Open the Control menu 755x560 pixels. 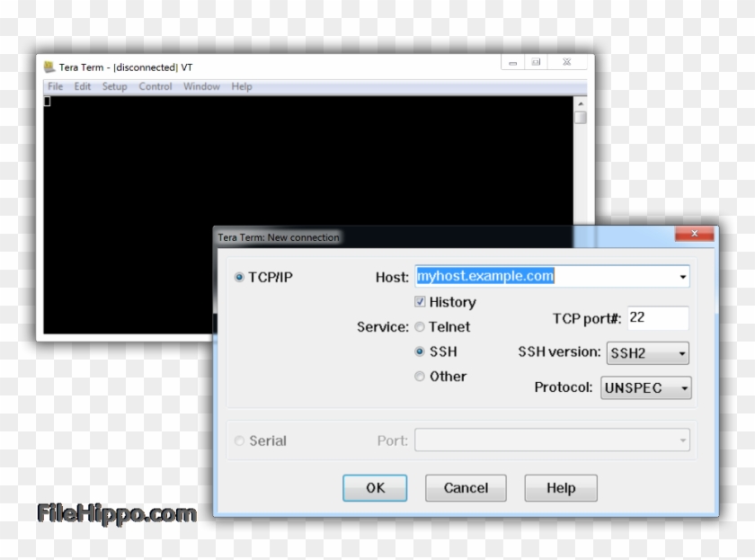click(x=155, y=86)
